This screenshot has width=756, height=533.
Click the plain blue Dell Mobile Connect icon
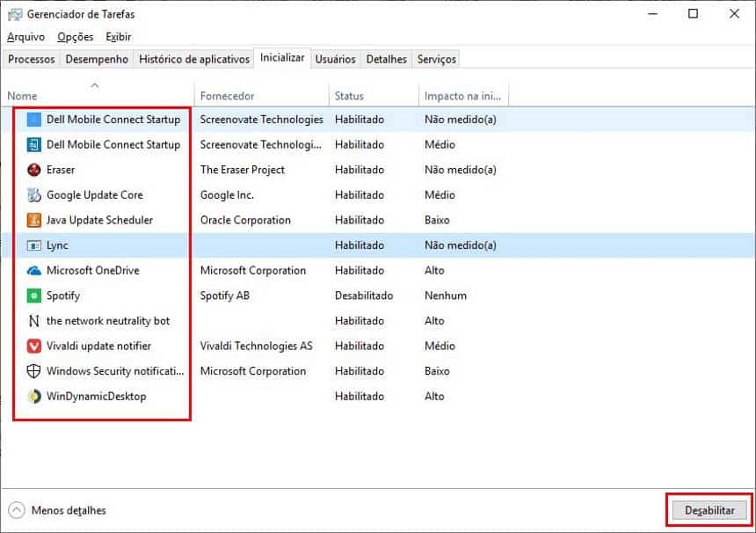[x=33, y=119]
